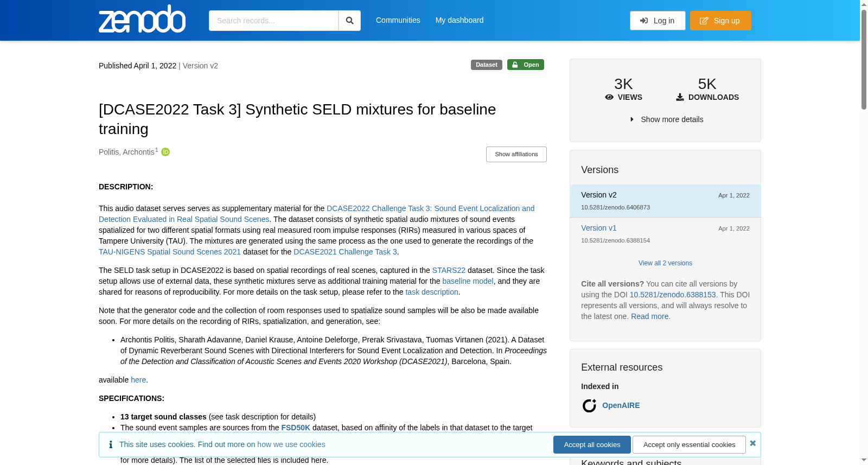
Task: Click the orange Sign up button
Action: (x=720, y=21)
